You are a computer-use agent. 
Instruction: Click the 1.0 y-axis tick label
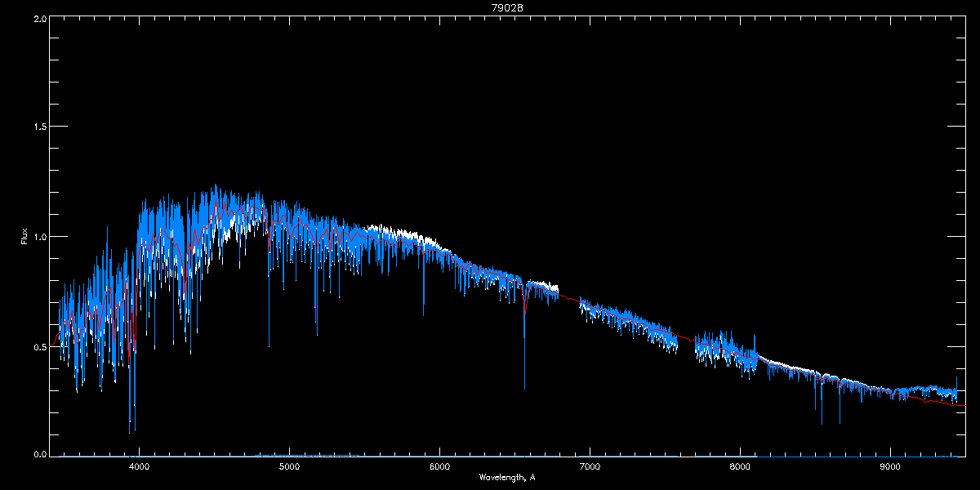38,237
